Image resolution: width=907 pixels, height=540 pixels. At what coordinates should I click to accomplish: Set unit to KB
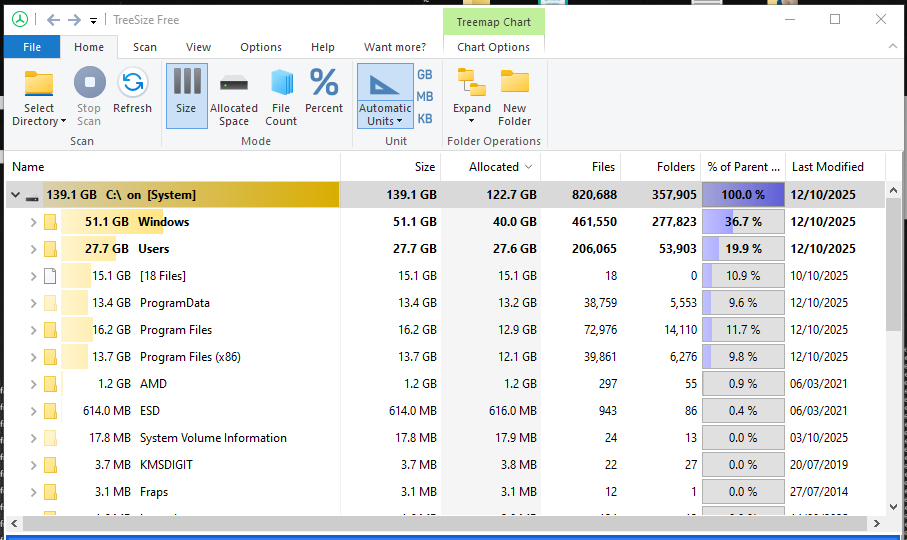(425, 119)
